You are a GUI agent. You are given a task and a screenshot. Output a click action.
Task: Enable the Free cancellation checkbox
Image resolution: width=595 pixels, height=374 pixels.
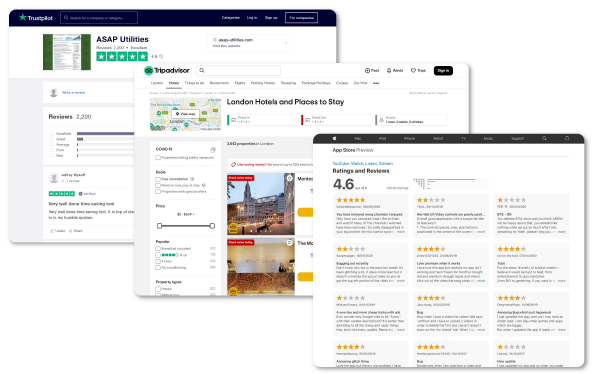(158, 179)
